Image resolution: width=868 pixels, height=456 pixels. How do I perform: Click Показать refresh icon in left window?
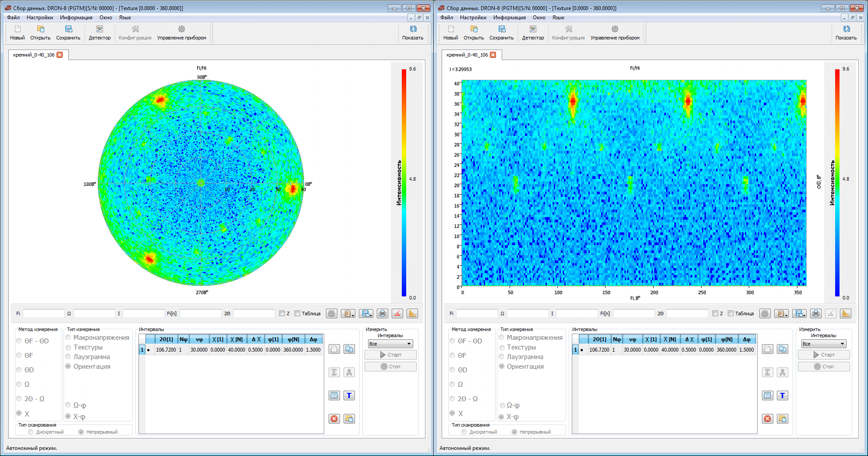(413, 29)
